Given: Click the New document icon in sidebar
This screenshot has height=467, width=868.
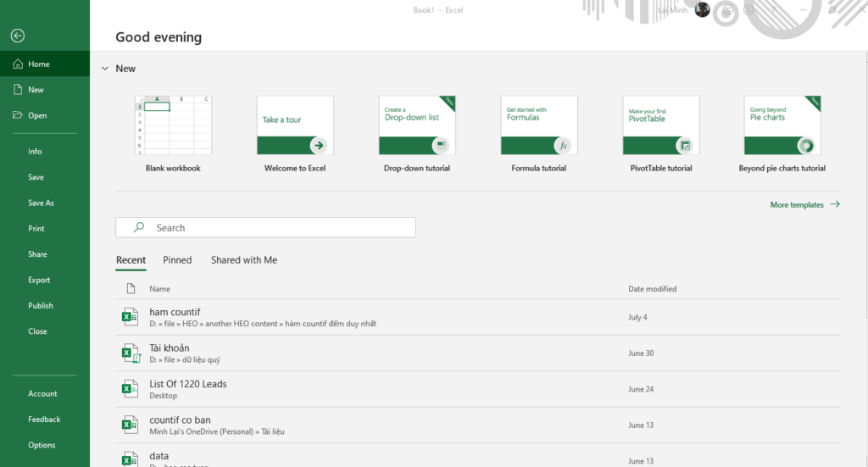Looking at the screenshot, I should pyautogui.click(x=18, y=90).
